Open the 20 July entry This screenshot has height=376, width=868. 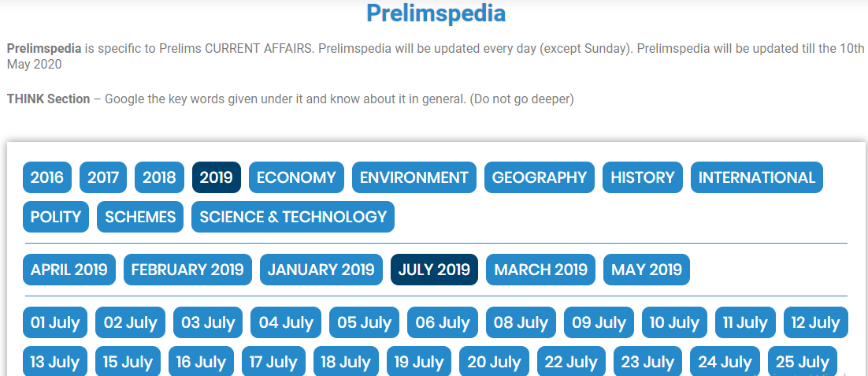(495, 362)
